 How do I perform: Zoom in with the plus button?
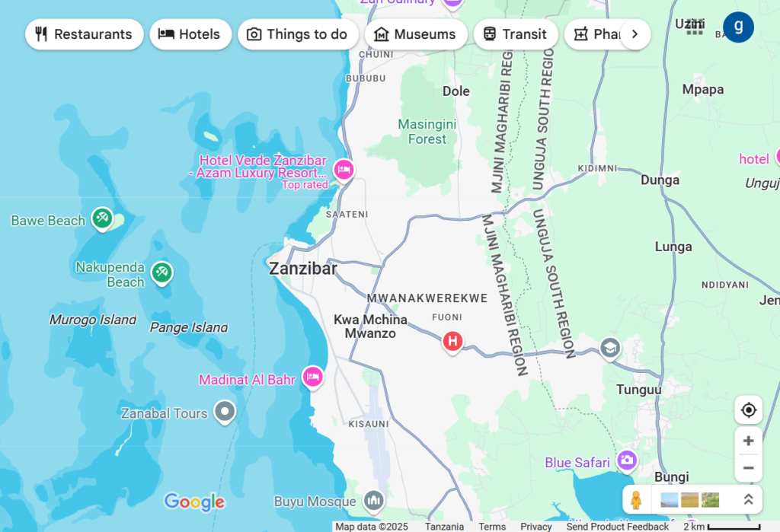(x=749, y=441)
